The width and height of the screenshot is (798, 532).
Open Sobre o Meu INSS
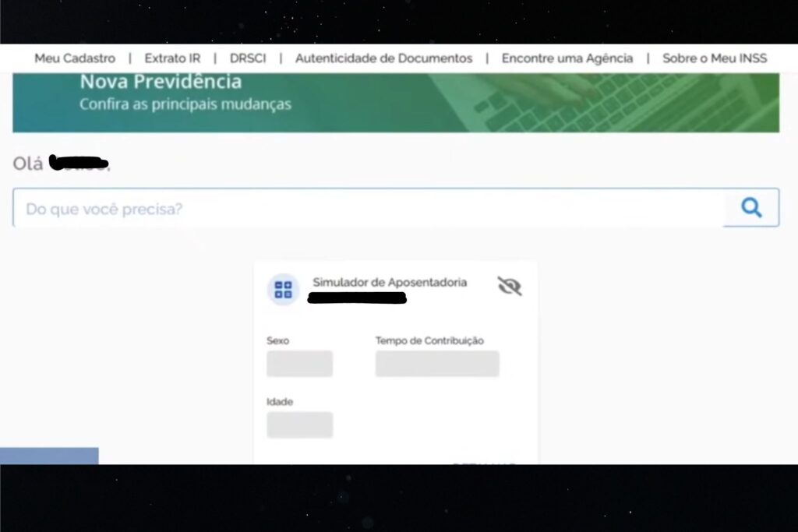[x=714, y=58]
